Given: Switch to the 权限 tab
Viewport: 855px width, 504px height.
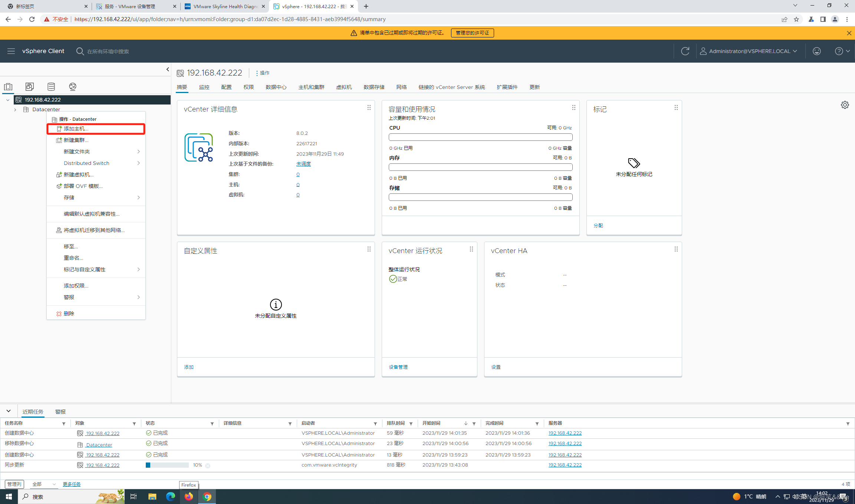Looking at the screenshot, I should tap(249, 87).
